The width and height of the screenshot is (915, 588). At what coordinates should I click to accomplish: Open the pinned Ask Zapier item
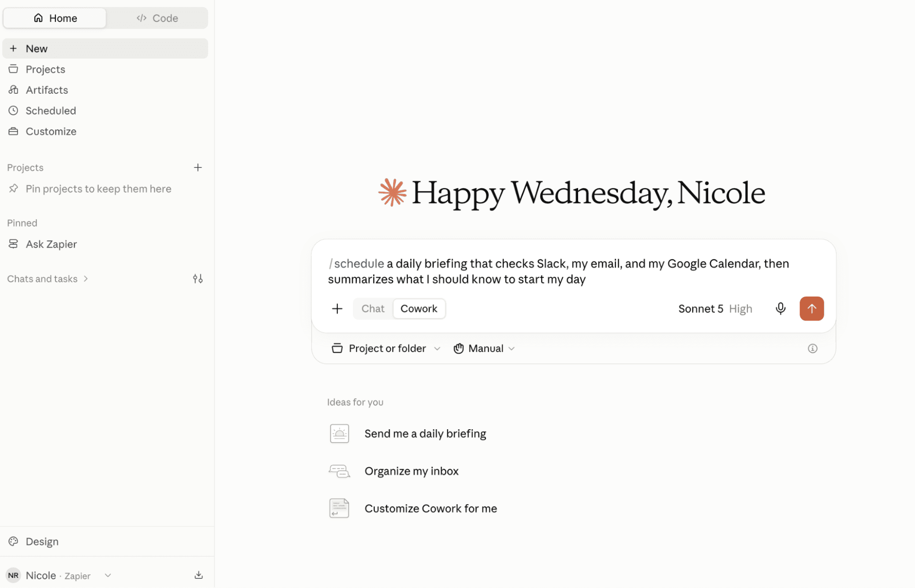(105, 244)
